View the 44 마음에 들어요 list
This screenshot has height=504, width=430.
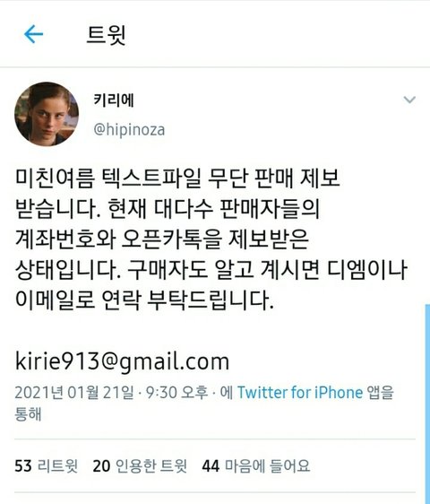point(256,465)
